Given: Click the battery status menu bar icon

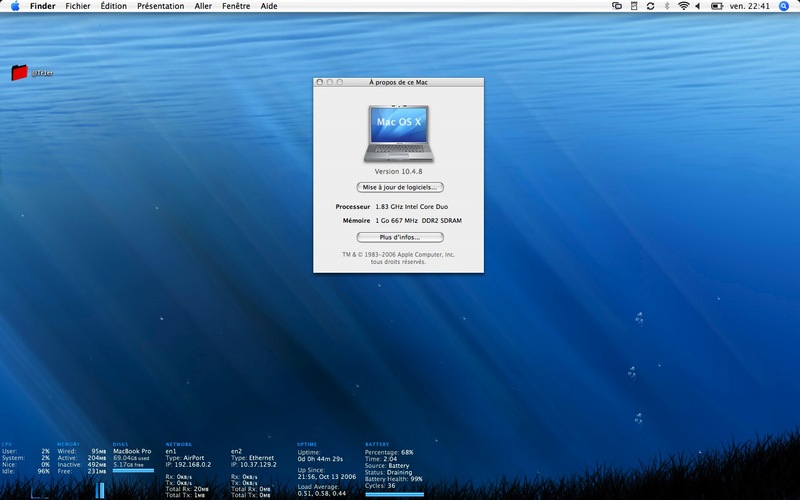Looking at the screenshot, I should [717, 6].
